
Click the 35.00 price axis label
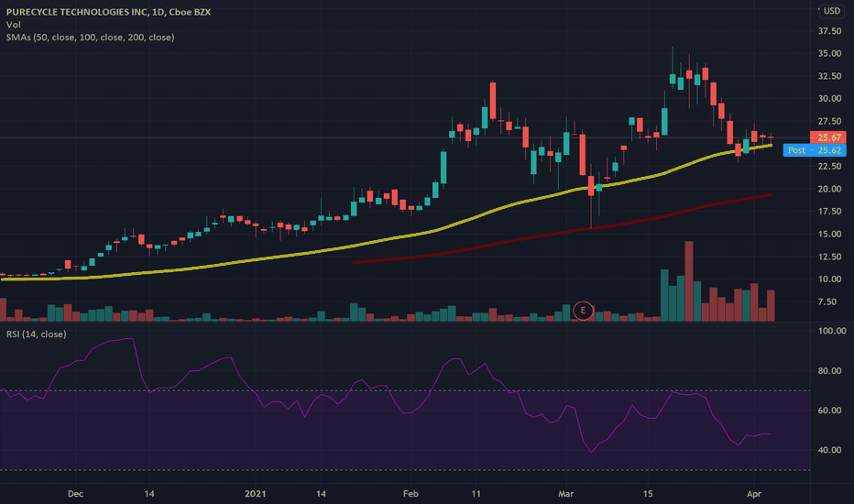coord(829,53)
